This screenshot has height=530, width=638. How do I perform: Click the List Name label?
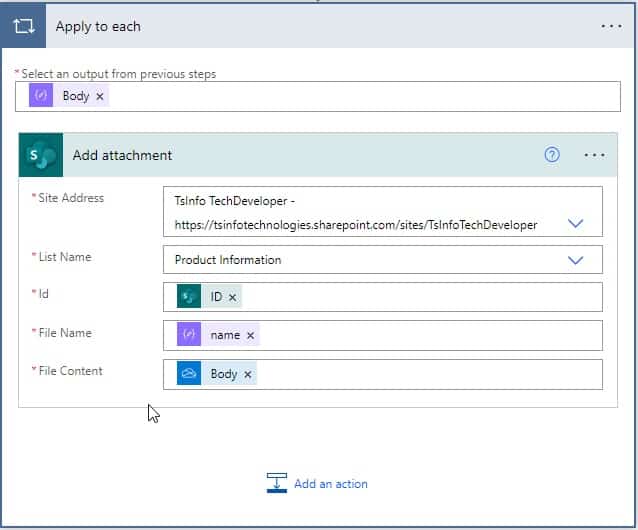(65, 257)
